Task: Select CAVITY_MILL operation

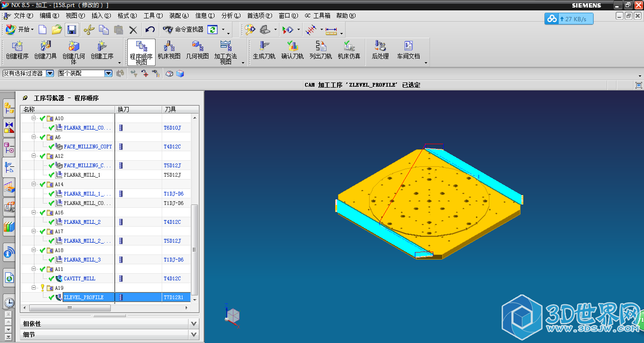Action: [79, 278]
